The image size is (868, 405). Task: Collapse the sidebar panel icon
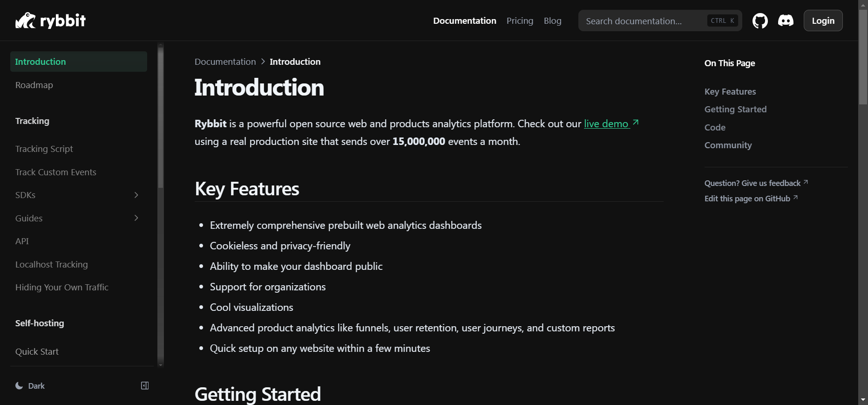[x=145, y=385]
